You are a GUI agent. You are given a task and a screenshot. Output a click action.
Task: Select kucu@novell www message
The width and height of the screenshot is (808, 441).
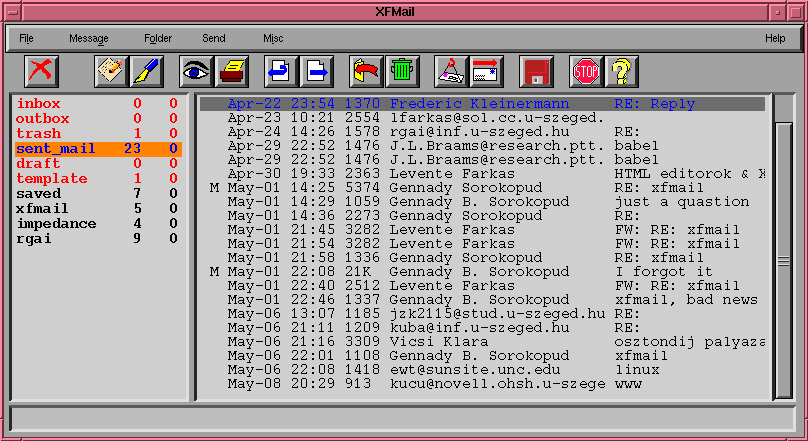(x=482, y=384)
